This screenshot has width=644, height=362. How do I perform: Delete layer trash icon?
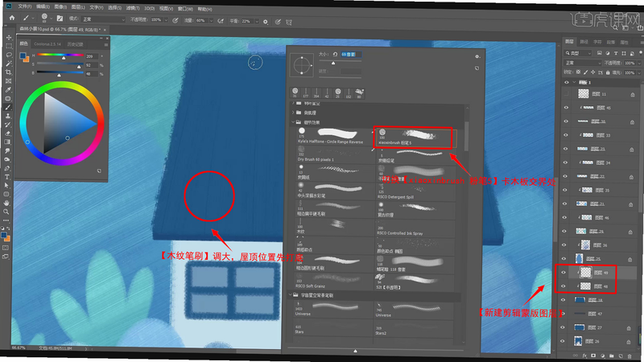point(630,356)
